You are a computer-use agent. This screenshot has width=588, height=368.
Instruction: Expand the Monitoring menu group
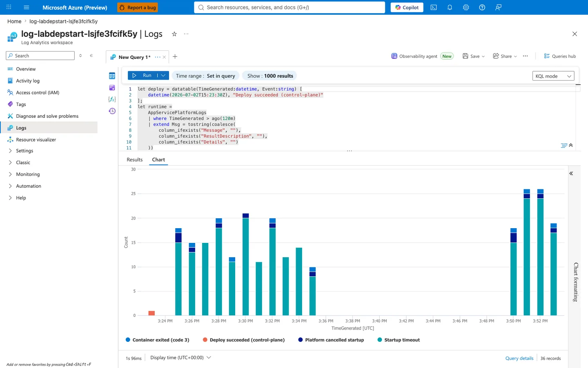[x=28, y=174]
